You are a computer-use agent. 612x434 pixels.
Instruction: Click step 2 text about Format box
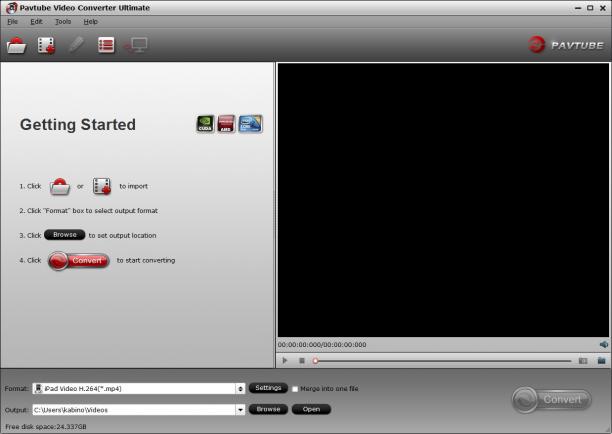[89, 211]
